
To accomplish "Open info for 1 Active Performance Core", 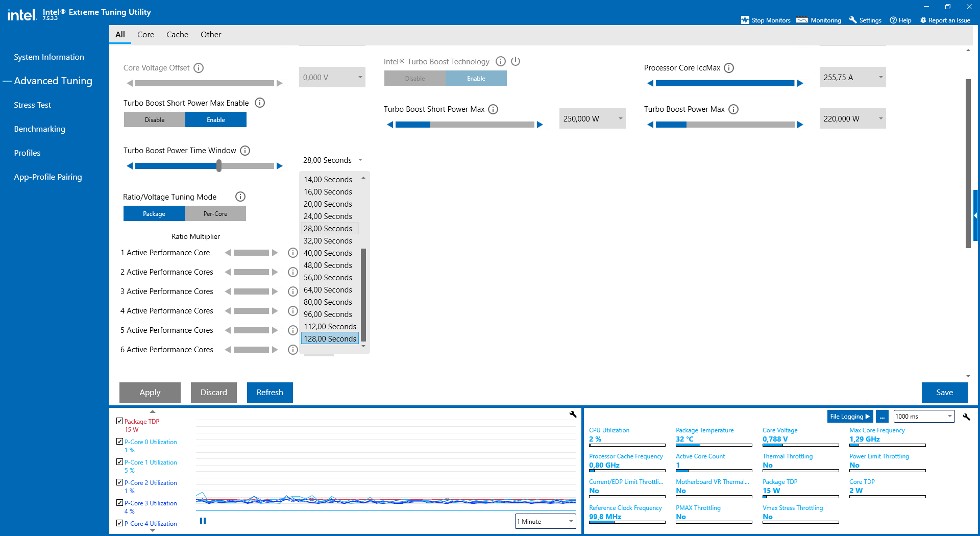I will pos(293,253).
